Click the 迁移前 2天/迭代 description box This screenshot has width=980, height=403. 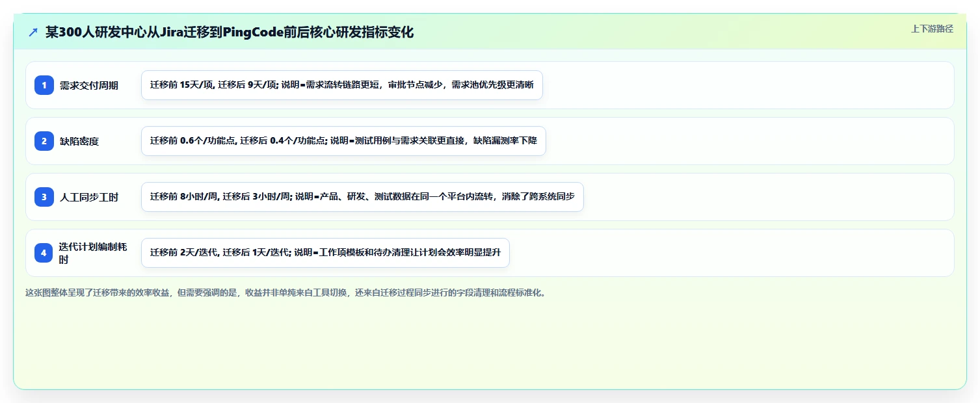[325, 253]
